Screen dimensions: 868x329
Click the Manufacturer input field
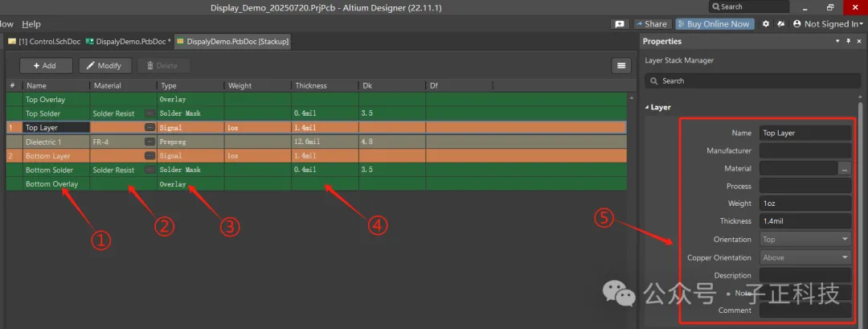pos(805,150)
